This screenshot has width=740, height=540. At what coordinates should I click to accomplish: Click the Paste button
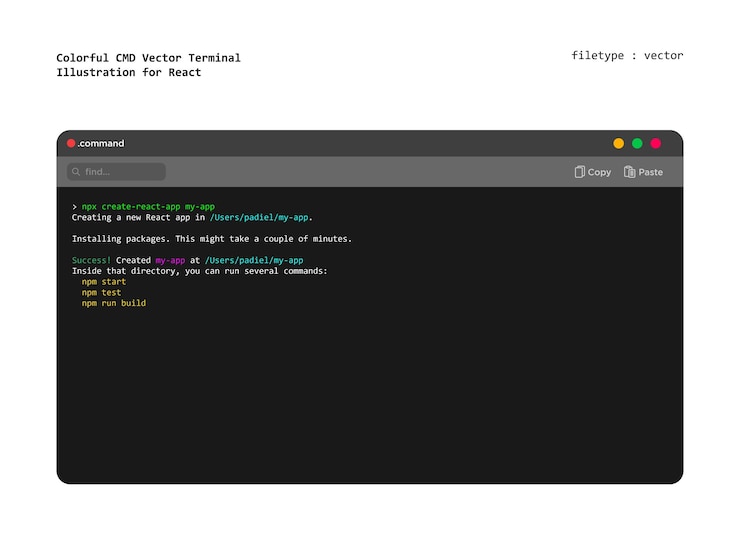[643, 172]
